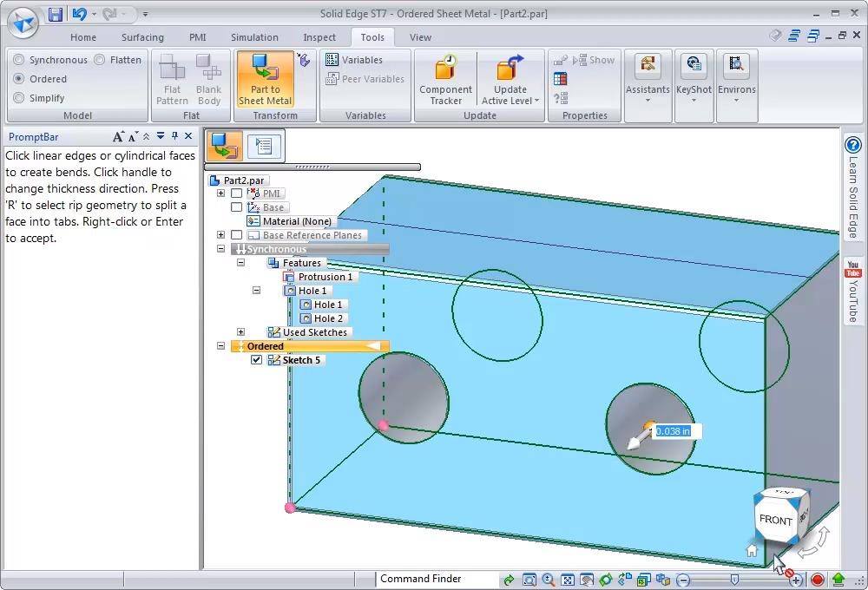This screenshot has width=868, height=590.
Task: Expand the Base Reference Planes node
Action: [x=220, y=234]
